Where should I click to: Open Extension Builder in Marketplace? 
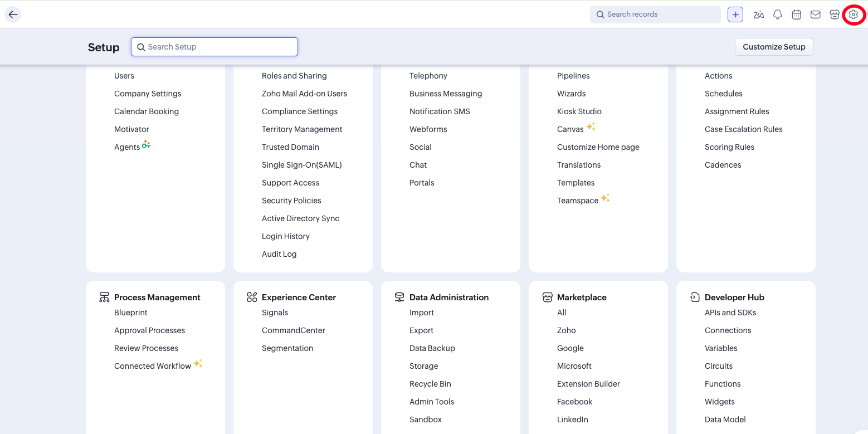point(588,384)
